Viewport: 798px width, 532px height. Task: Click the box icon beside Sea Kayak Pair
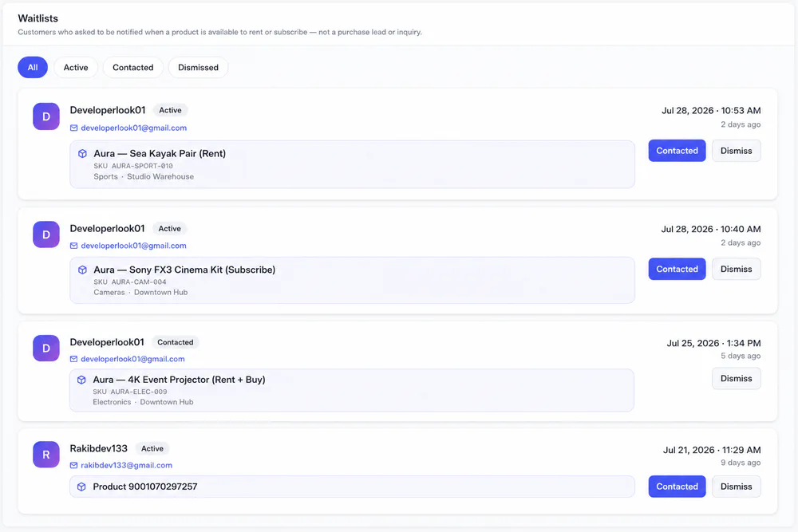[x=82, y=154]
